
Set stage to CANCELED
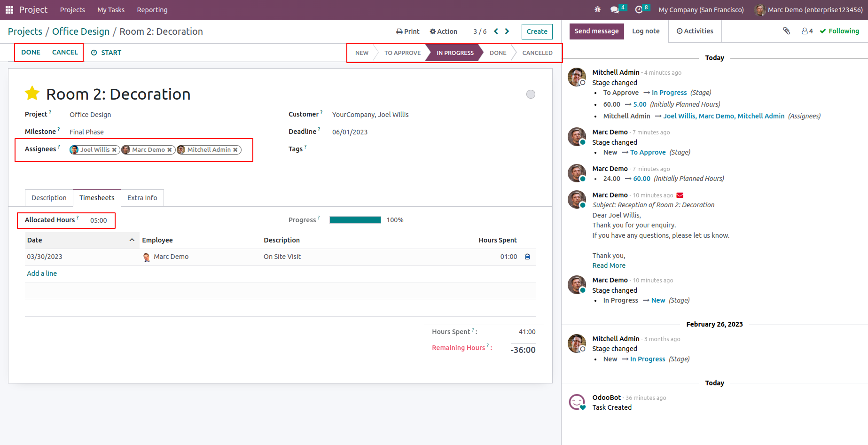537,53
